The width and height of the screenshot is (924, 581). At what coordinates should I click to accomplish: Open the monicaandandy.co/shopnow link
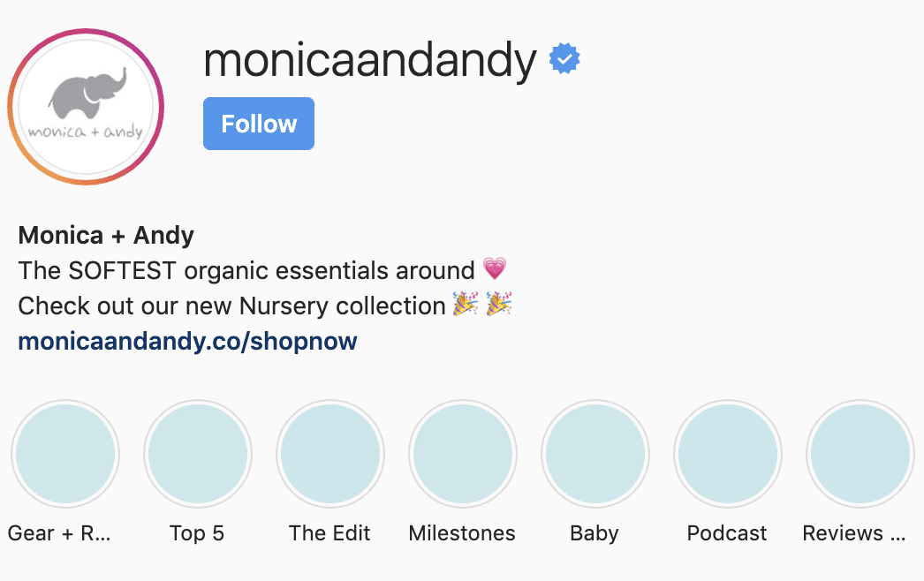[x=187, y=341]
